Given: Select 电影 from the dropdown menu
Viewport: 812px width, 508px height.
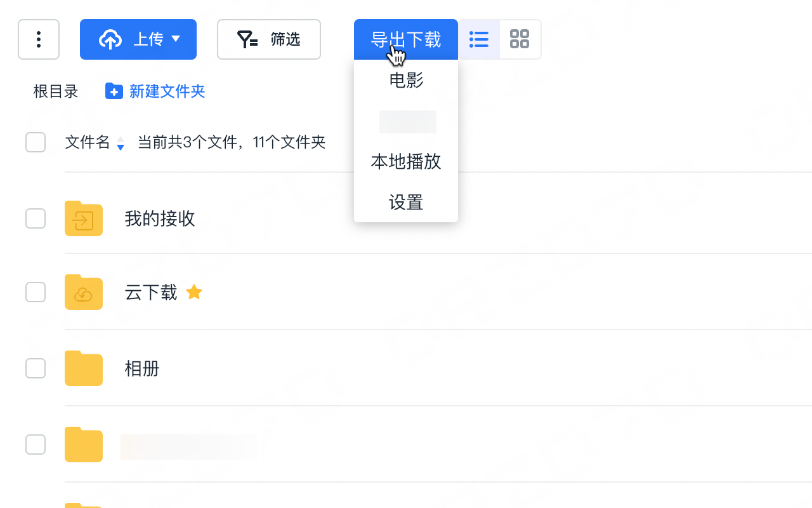Looking at the screenshot, I should 405,81.
